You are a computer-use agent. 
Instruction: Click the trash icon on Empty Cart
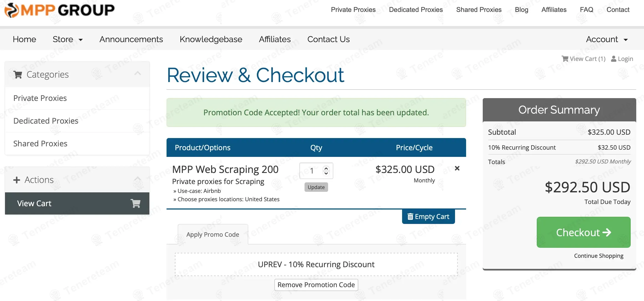pyautogui.click(x=410, y=216)
